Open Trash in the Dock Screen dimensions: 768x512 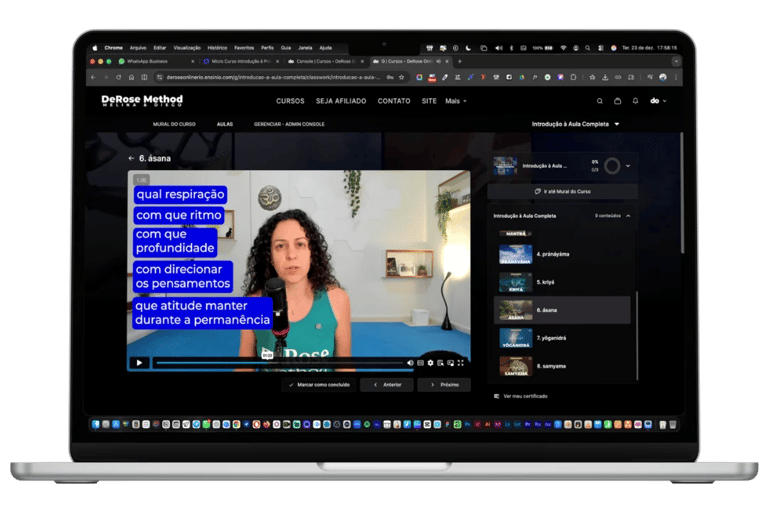pos(673,425)
